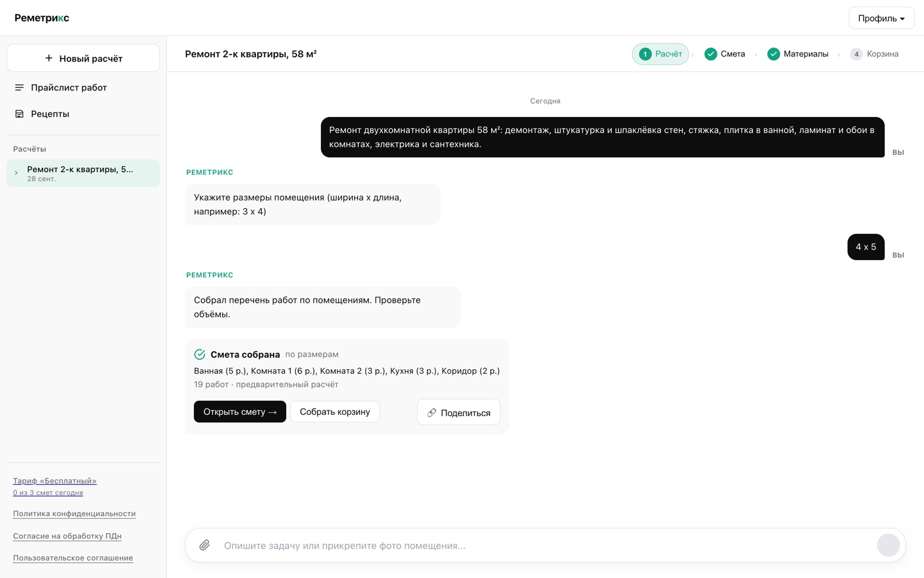Click the 19 работ · предварительный расчёт text
Viewport: 924px width, 578px height.
(266, 384)
